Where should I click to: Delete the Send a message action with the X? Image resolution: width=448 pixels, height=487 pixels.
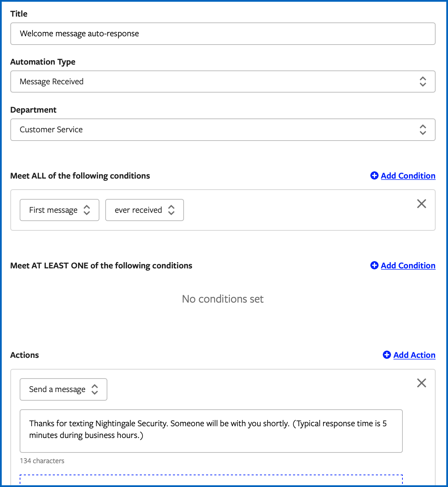click(421, 383)
